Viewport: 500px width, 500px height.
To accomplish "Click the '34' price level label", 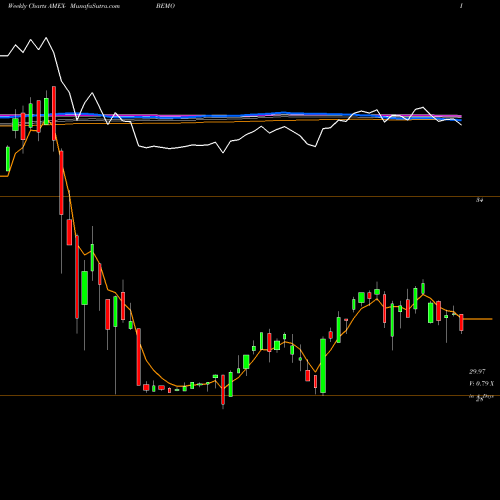I will coord(480,200).
